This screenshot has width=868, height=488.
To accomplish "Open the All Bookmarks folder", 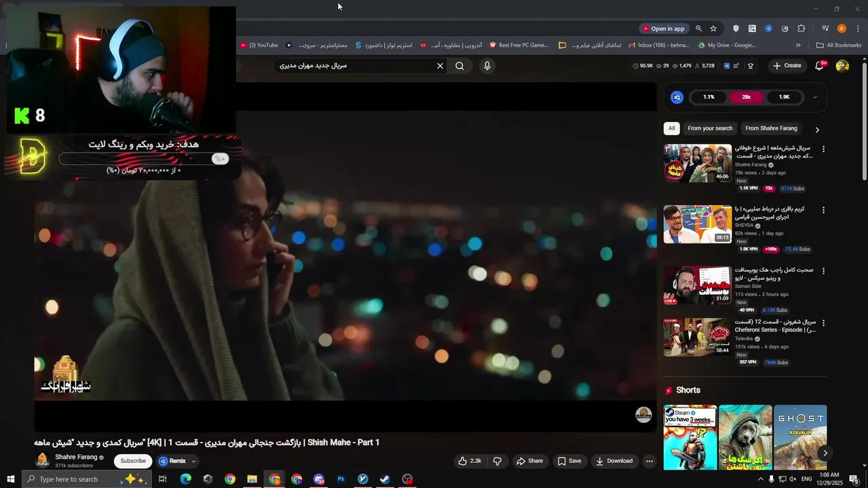I will (x=839, y=45).
